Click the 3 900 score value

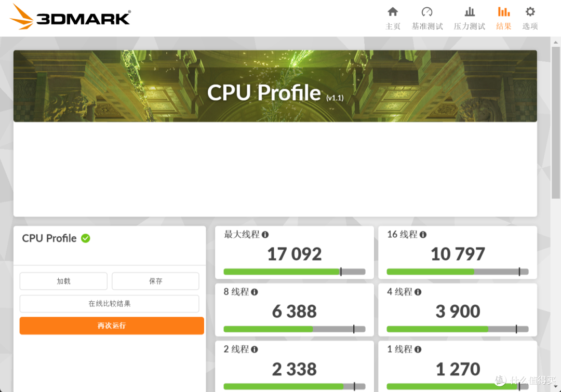coord(458,311)
